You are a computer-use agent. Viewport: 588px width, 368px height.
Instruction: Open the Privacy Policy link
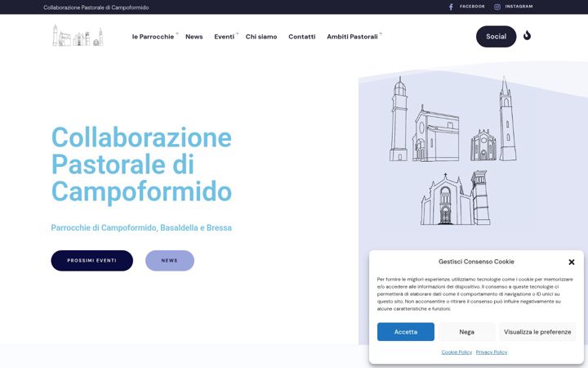click(x=492, y=352)
